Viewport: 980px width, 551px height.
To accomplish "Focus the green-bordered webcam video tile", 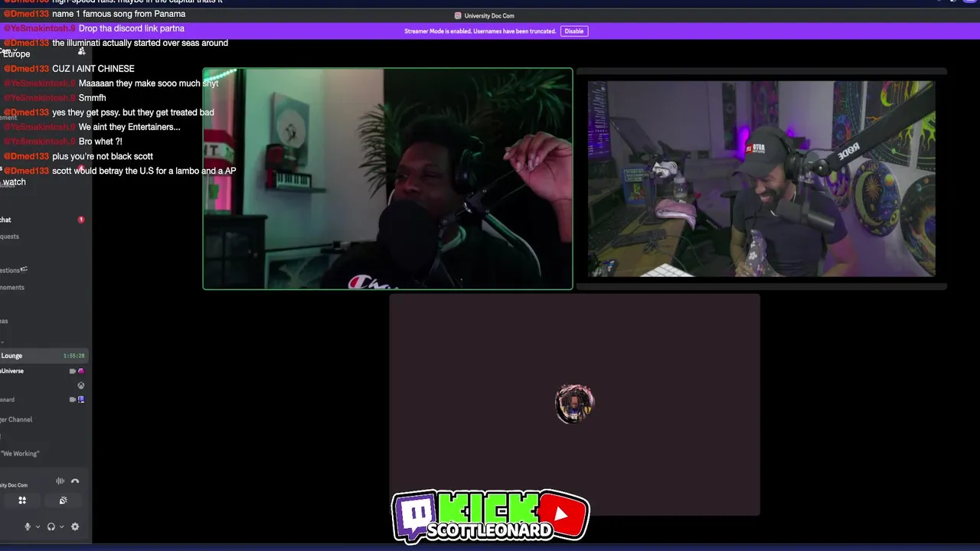I will [387, 179].
